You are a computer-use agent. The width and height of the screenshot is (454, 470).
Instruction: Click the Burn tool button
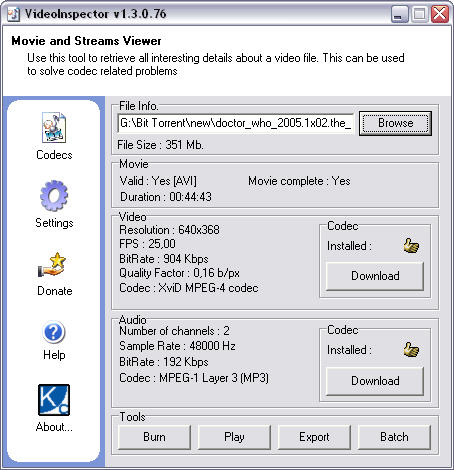(x=154, y=437)
